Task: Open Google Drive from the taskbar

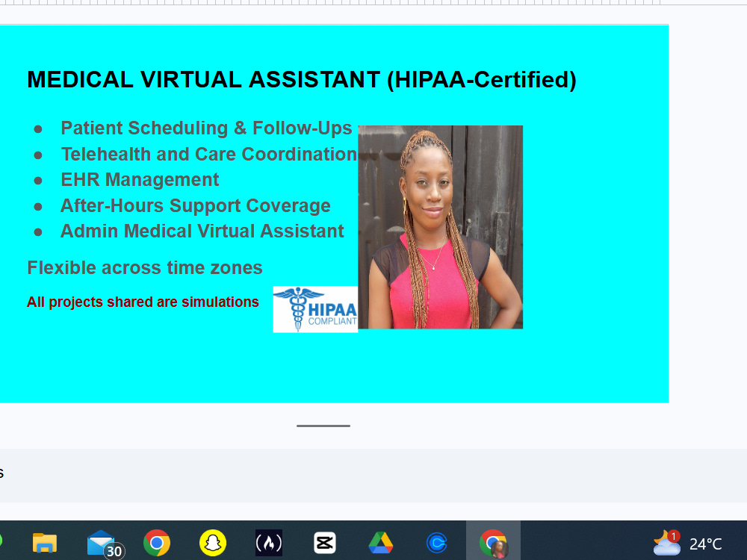Action: [x=381, y=543]
